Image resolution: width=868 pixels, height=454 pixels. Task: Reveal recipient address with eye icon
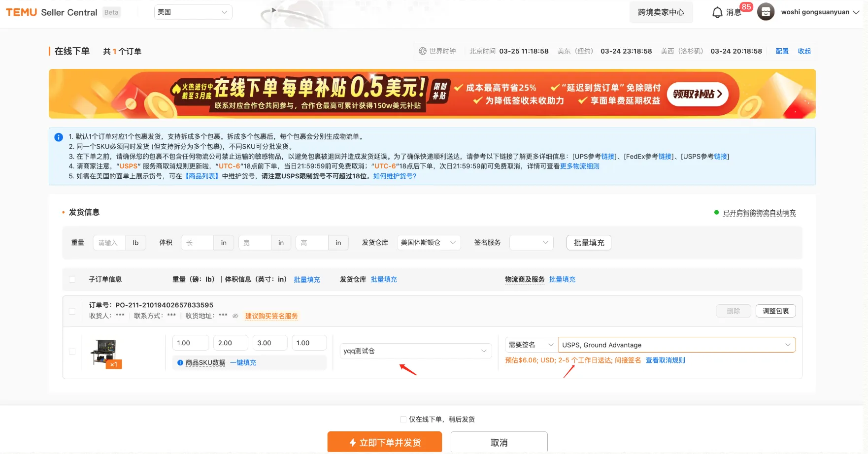point(235,316)
